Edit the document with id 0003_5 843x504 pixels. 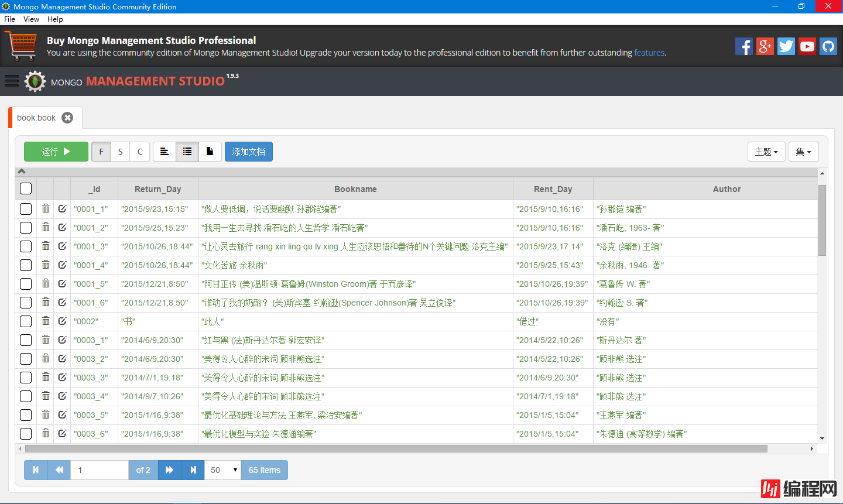coord(62,414)
